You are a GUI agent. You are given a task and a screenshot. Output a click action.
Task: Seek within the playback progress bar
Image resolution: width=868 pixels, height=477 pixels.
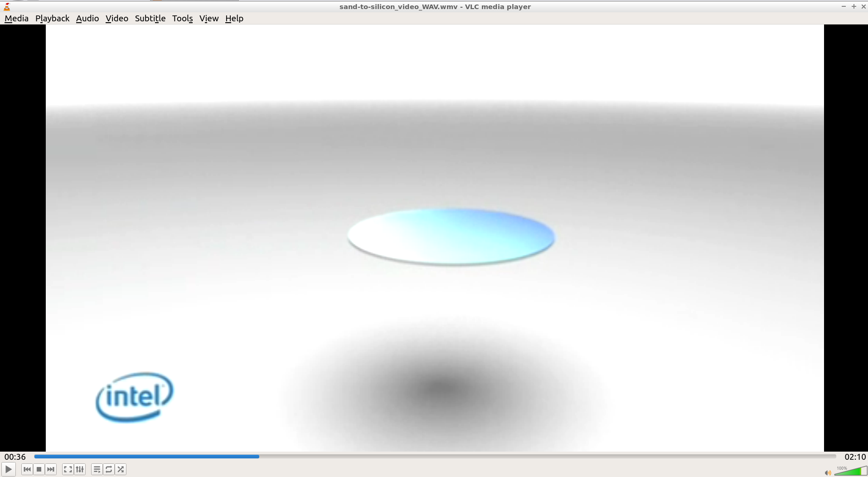click(435, 457)
